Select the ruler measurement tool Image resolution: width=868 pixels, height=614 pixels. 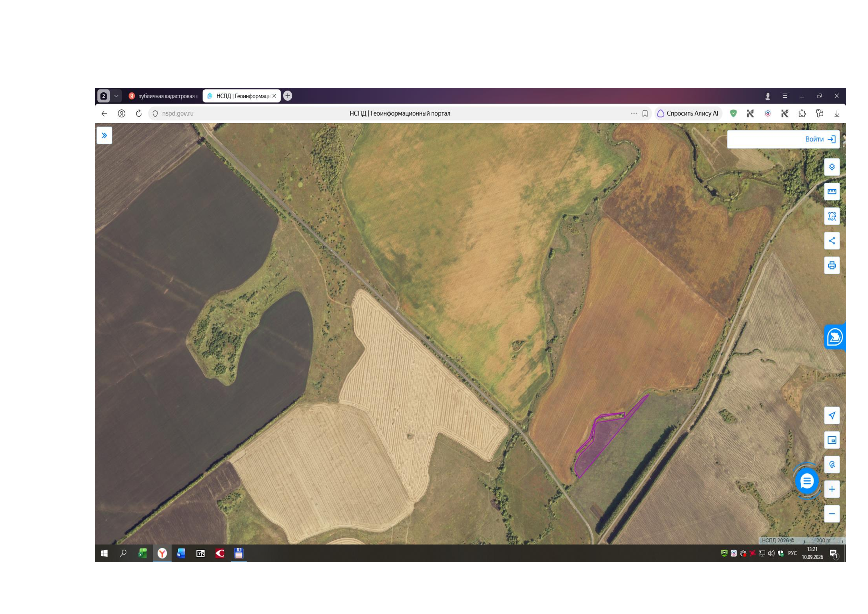point(832,191)
